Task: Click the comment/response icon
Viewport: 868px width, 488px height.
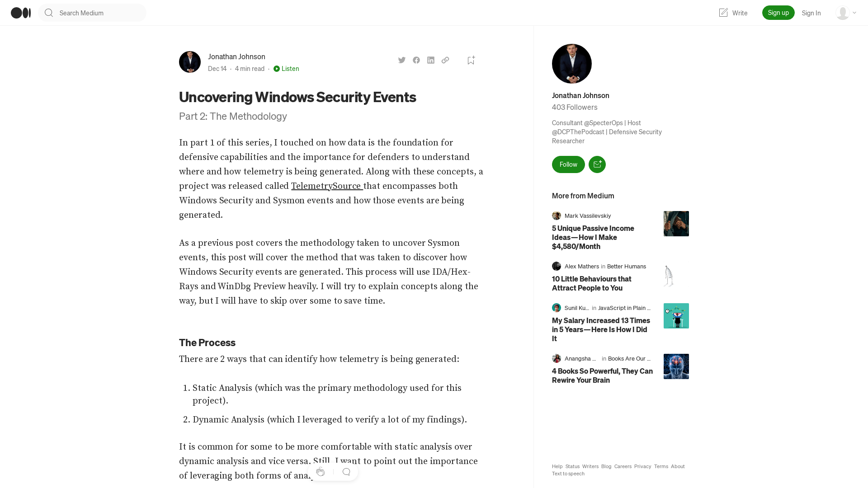Action: (345, 471)
